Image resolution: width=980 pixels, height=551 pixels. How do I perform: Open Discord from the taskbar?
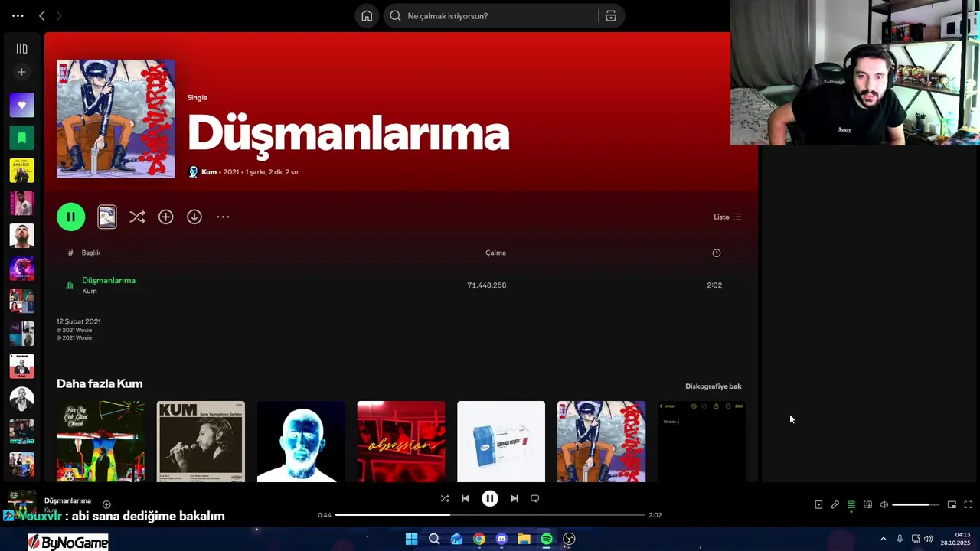[501, 539]
